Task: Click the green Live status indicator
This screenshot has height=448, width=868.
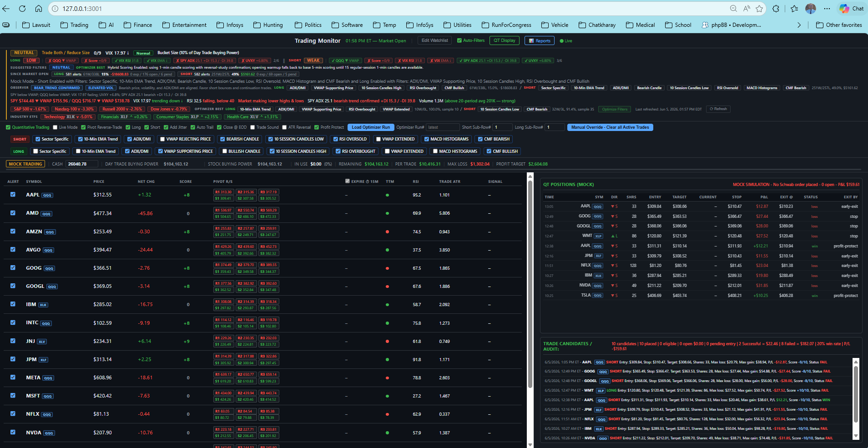Action: [x=566, y=41]
